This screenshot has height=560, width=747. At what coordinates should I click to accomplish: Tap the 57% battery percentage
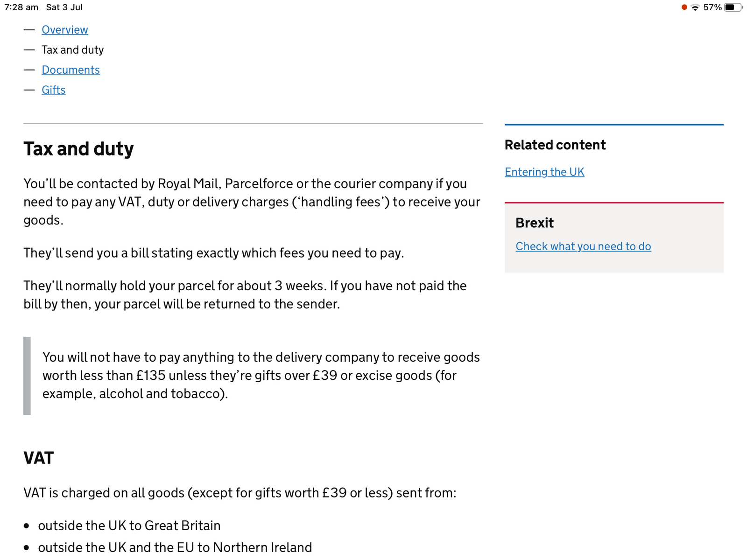point(712,7)
